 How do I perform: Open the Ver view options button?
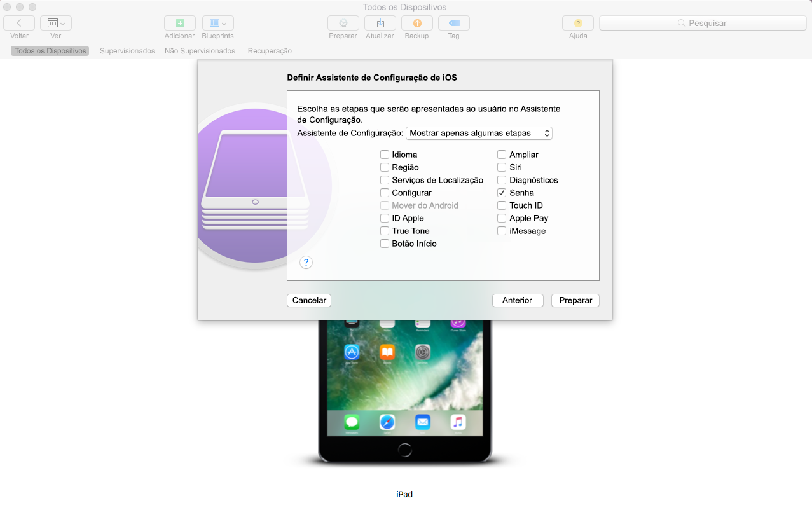coord(56,23)
